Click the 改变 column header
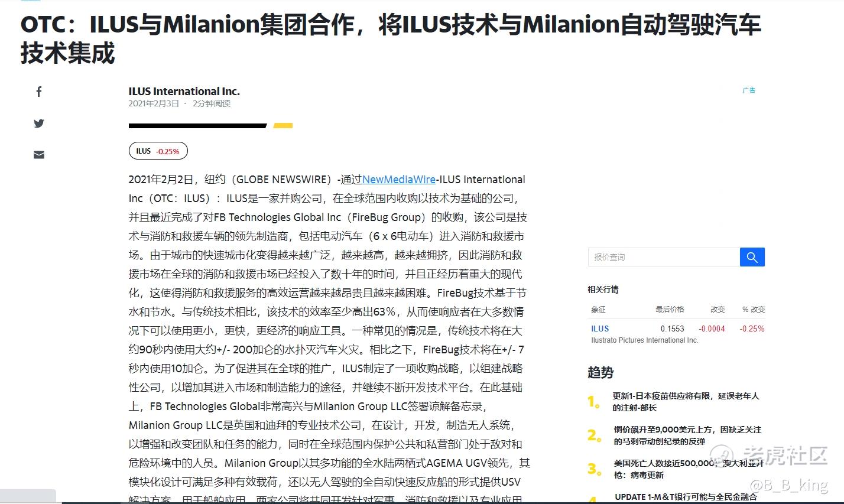844x504 pixels. 718,309
